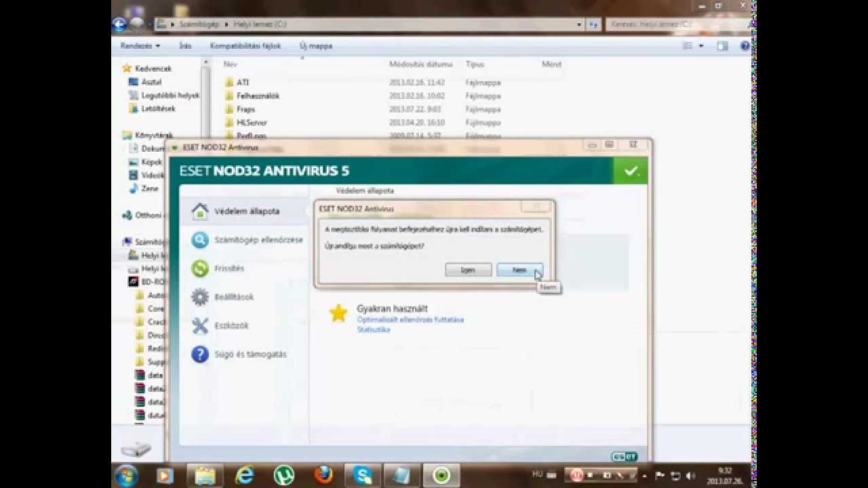Select the Frissítés menu label

click(229, 268)
